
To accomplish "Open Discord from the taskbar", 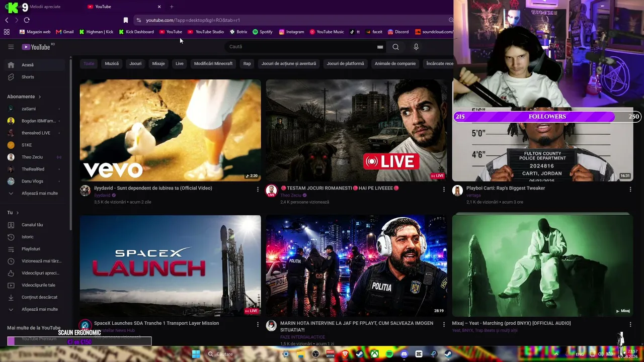I will tap(404, 354).
